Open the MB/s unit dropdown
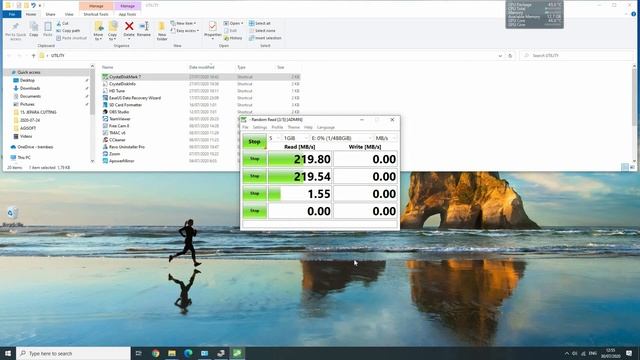The image size is (640, 360). coord(385,138)
